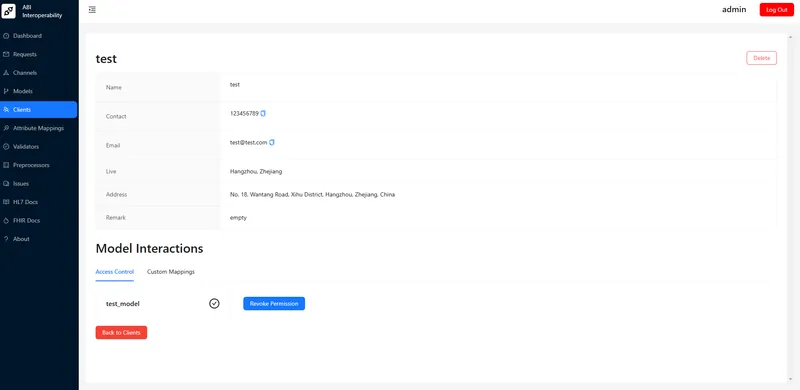Click the Preprocessors icon in sidebar

tap(6, 165)
